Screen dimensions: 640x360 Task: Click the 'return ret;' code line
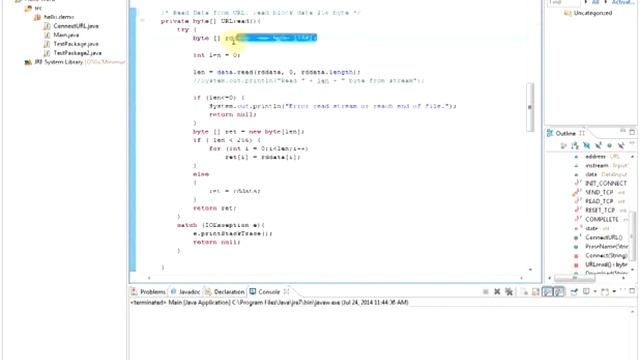pyautogui.click(x=214, y=208)
